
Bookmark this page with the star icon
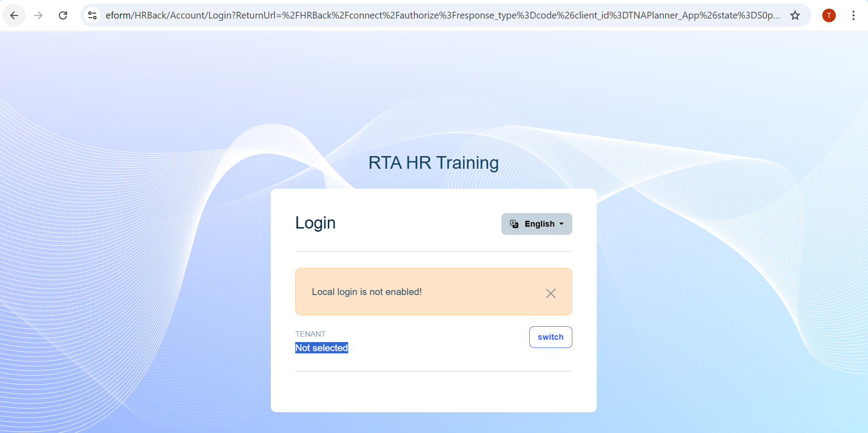(795, 15)
